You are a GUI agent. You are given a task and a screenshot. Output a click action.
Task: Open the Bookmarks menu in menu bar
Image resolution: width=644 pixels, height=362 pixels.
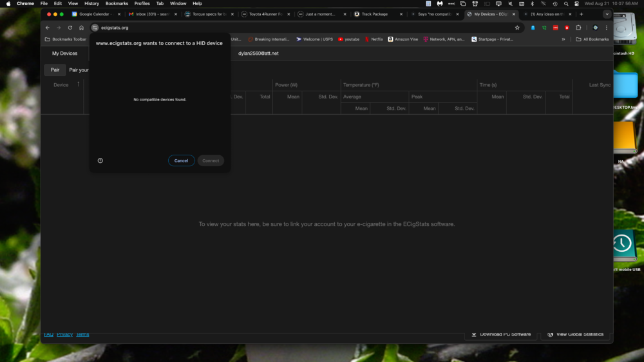pos(117,4)
